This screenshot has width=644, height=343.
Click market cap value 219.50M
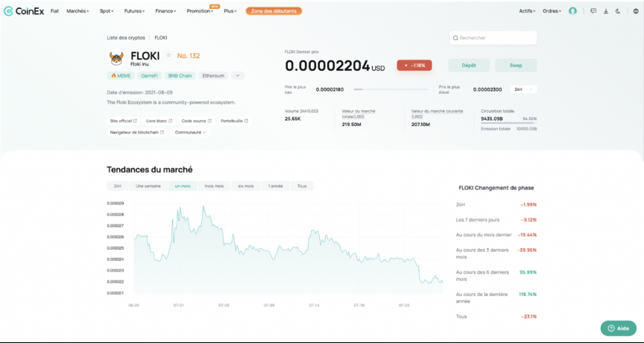click(351, 124)
